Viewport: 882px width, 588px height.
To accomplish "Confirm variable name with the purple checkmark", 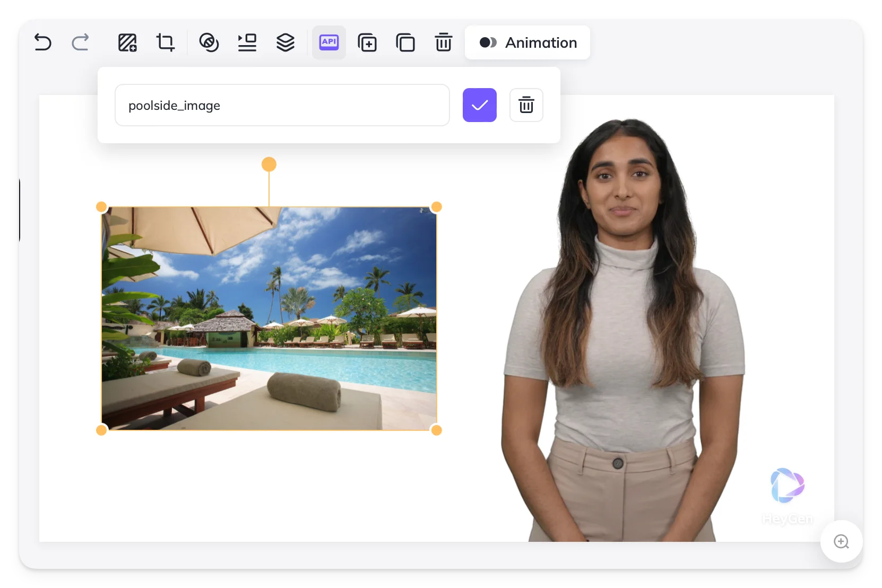I will (480, 105).
